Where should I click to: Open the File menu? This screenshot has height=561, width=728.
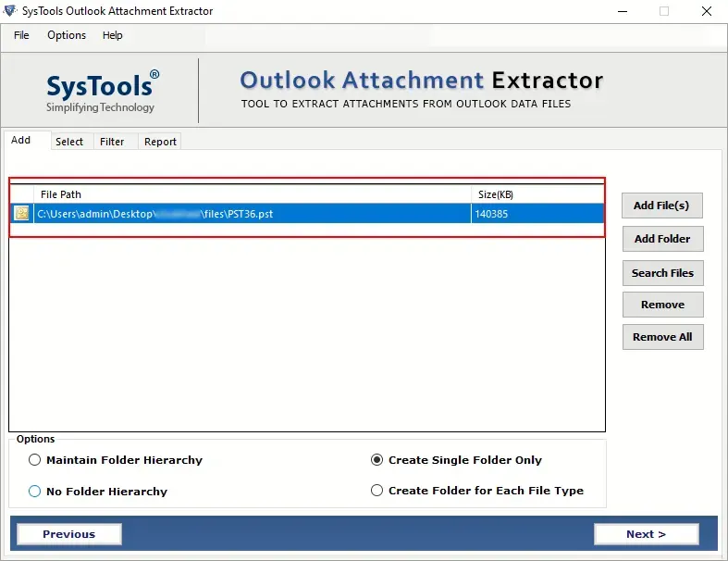(x=21, y=35)
